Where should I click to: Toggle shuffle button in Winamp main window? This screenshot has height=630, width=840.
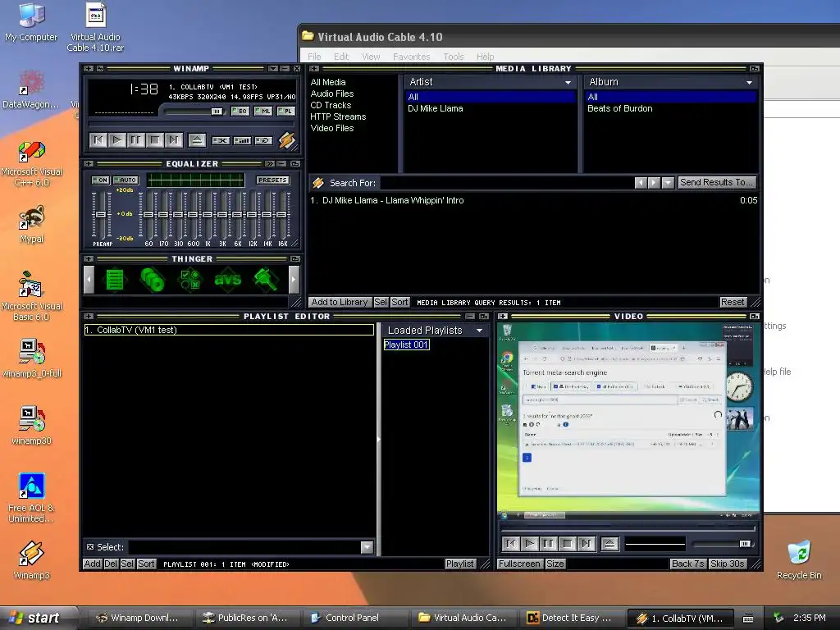point(242,140)
